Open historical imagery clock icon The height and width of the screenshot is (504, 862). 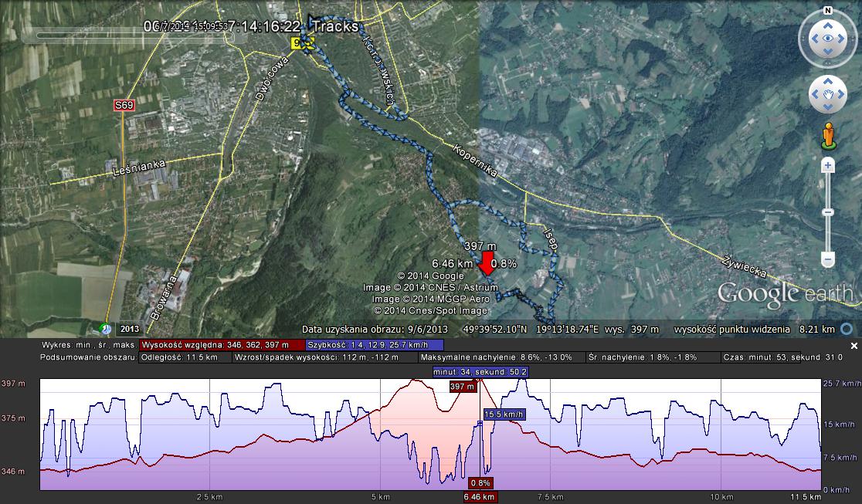[x=106, y=327]
